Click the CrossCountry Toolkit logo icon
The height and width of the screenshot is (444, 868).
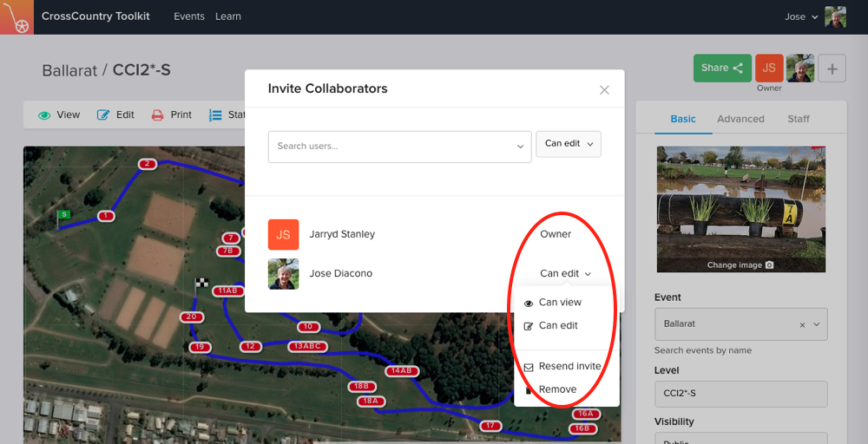tap(17, 17)
